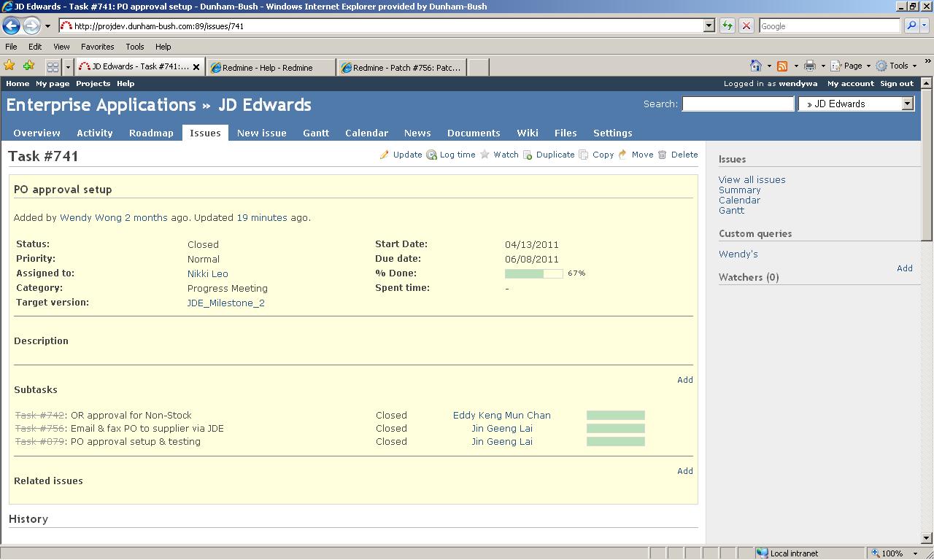
Task: Click Add watcher link in sidebar
Action: coord(904,268)
